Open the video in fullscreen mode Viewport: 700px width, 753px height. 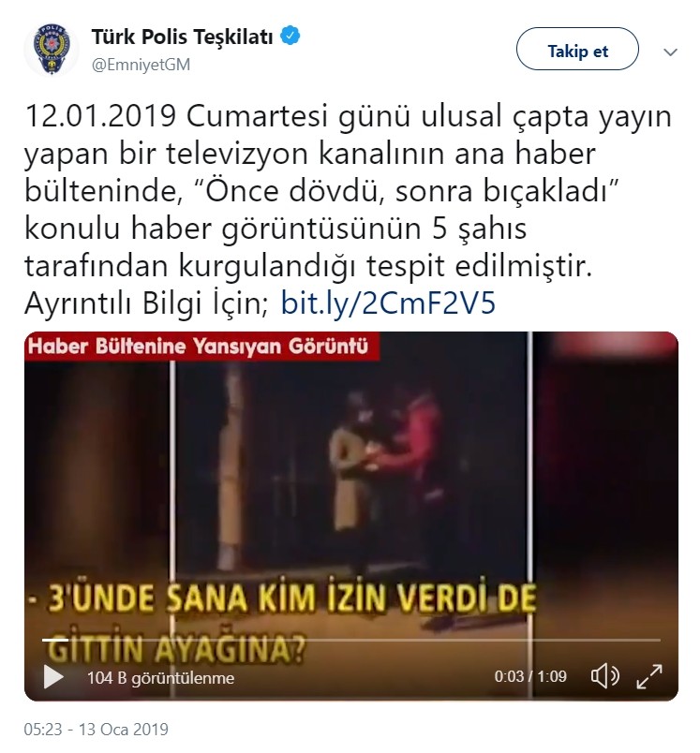[649, 676]
